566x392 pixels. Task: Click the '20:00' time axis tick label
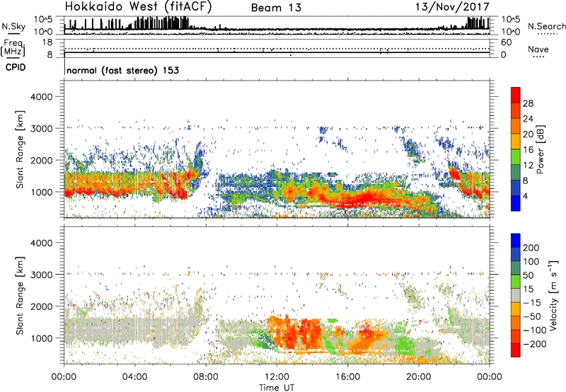(418, 377)
